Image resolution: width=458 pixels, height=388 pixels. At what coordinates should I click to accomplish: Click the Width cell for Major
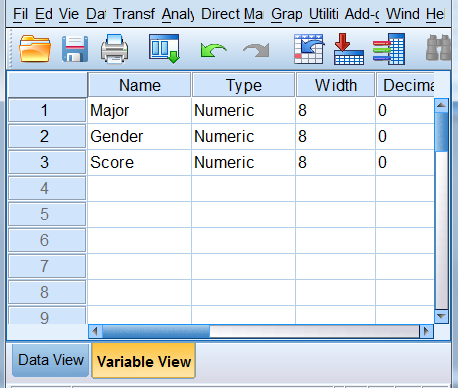pyautogui.click(x=335, y=110)
